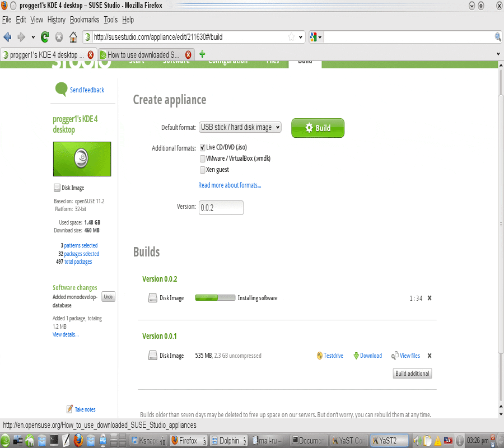Toggle the Live CD/DVD (.iso) checkbox
The height and width of the screenshot is (448, 504).
click(203, 147)
